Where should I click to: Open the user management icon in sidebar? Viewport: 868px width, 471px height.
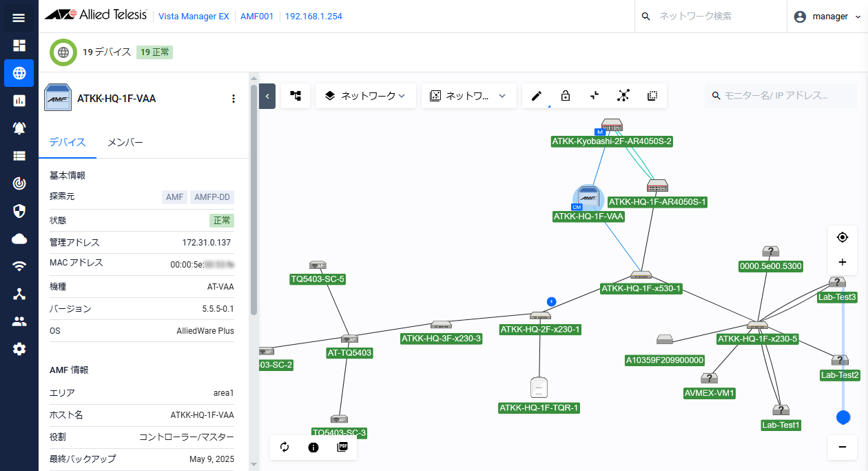[x=19, y=321]
